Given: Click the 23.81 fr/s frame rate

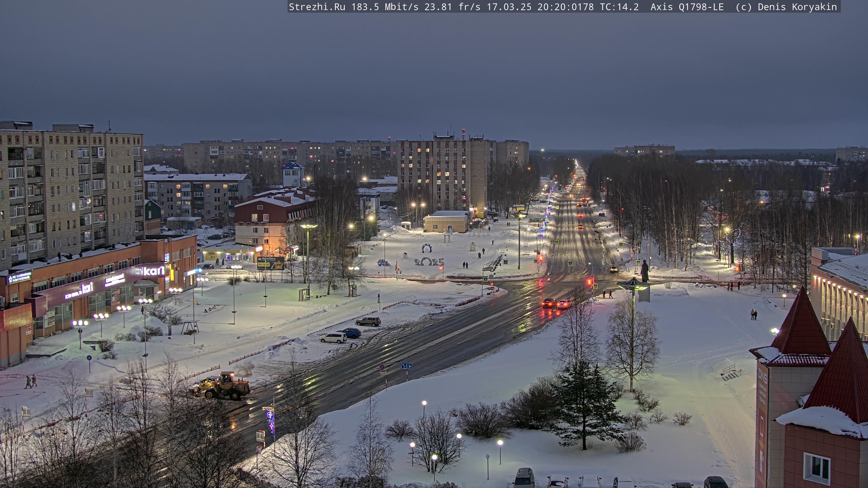Looking at the screenshot, I should (x=452, y=7).
